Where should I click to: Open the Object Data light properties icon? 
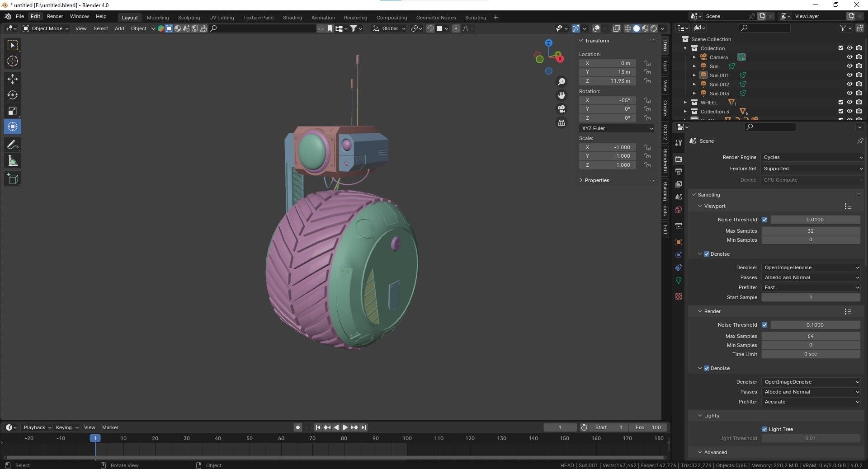(x=679, y=280)
